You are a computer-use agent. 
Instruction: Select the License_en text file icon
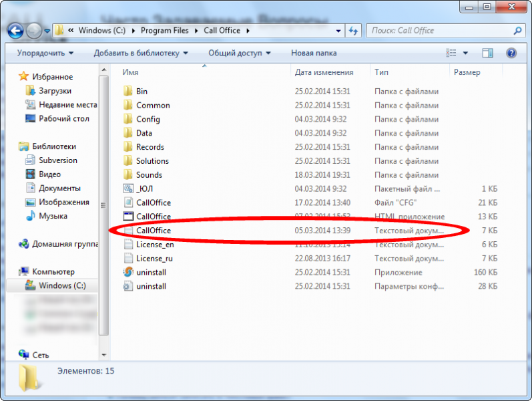[128, 245]
